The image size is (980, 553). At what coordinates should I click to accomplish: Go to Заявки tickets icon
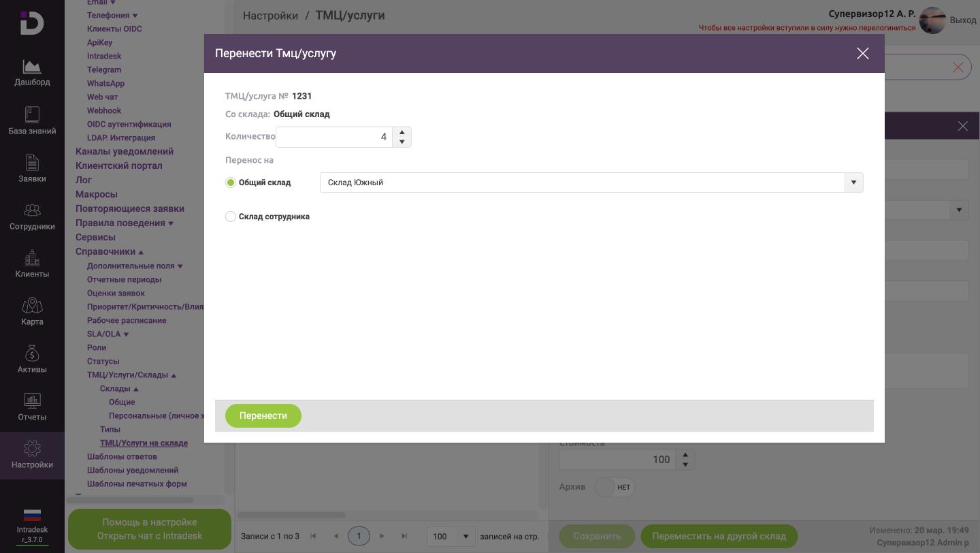coord(32,163)
